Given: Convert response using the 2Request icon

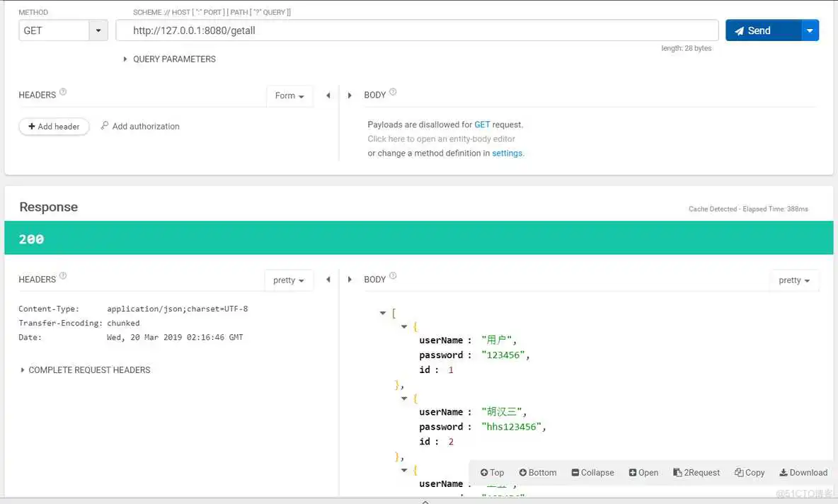Looking at the screenshot, I should coord(696,472).
